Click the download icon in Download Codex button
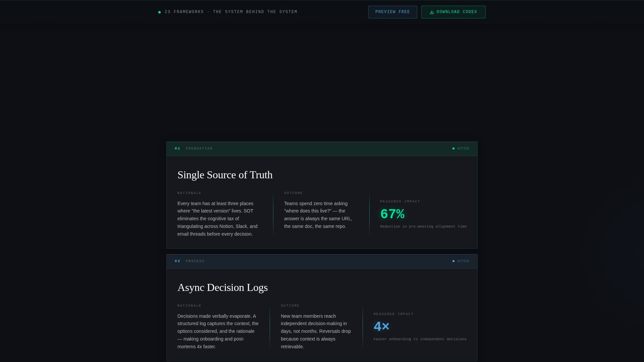The height and width of the screenshot is (362, 644). coord(431,12)
